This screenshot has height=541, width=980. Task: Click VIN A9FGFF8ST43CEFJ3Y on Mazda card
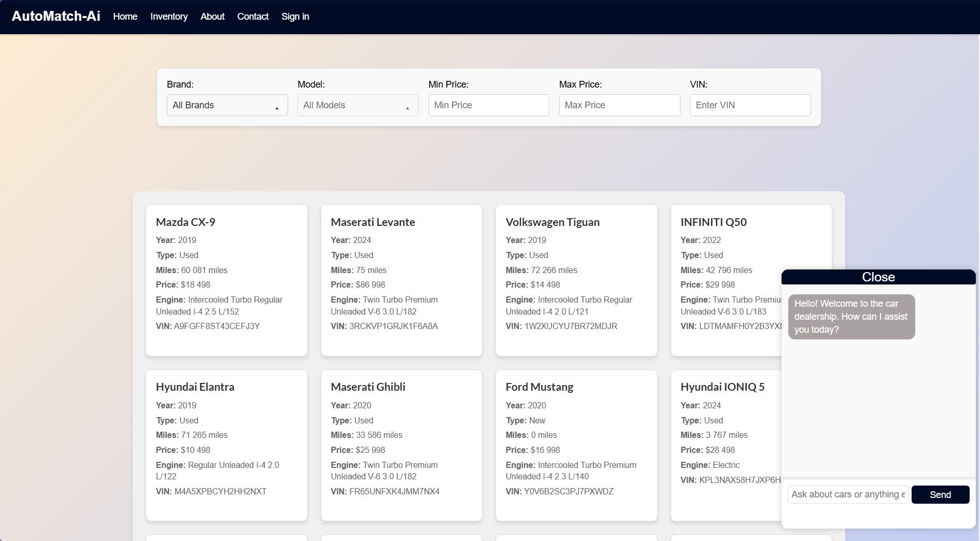[217, 326]
